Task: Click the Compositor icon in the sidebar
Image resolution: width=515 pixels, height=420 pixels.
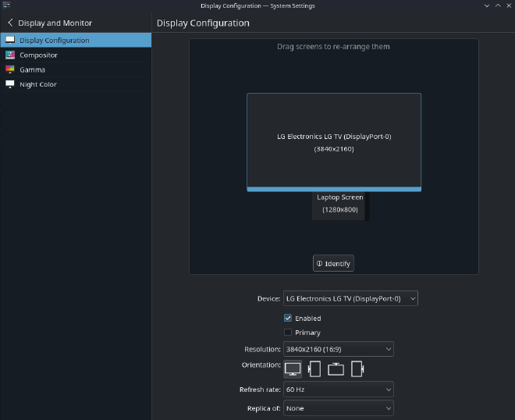Action: [x=10, y=55]
